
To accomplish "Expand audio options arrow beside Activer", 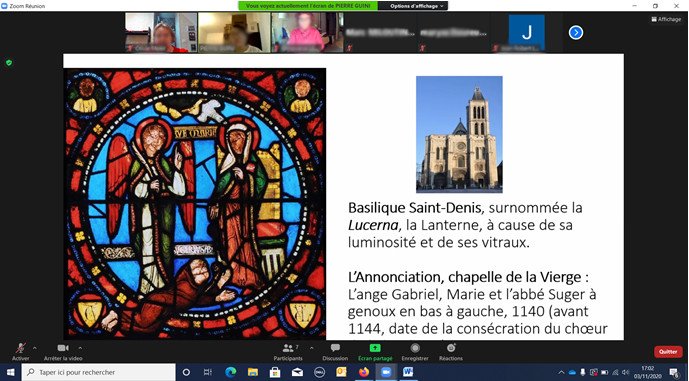I will 35,348.
